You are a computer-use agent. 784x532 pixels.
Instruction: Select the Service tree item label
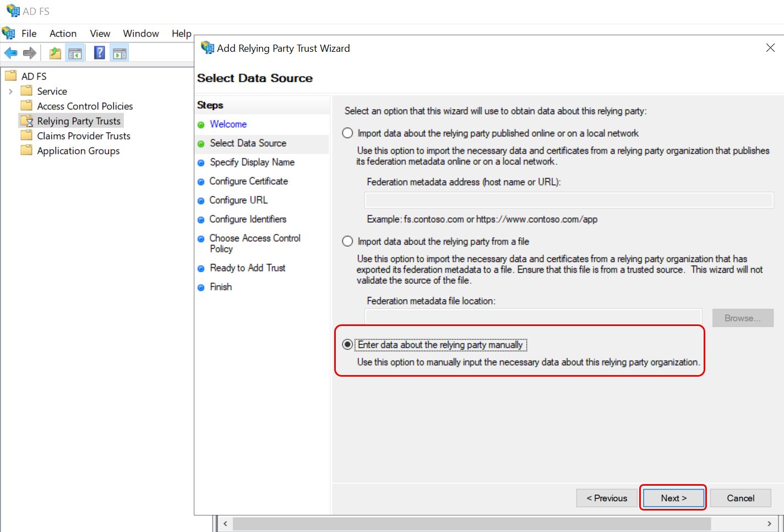[52, 91]
